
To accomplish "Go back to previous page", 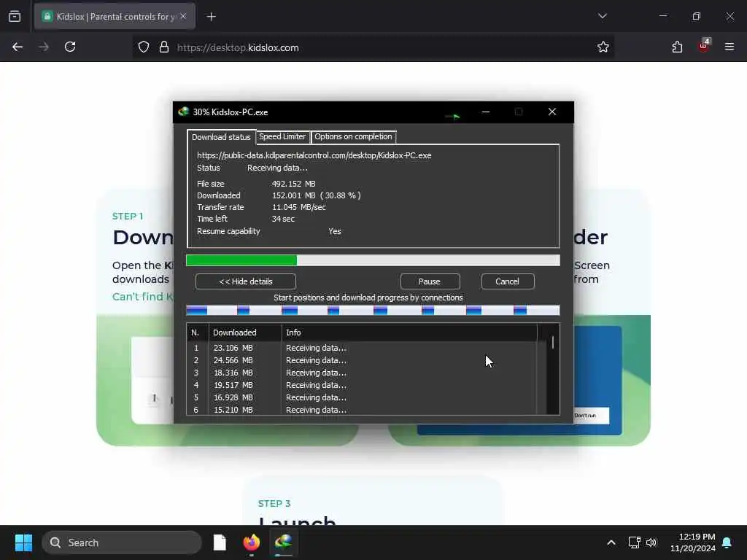I will 18,47.
